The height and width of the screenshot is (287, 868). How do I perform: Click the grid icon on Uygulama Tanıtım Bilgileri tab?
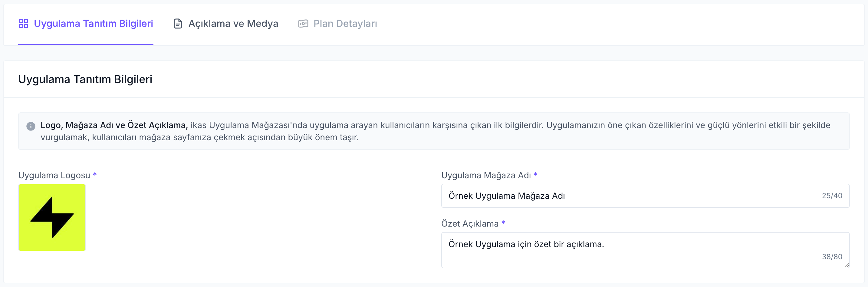24,24
